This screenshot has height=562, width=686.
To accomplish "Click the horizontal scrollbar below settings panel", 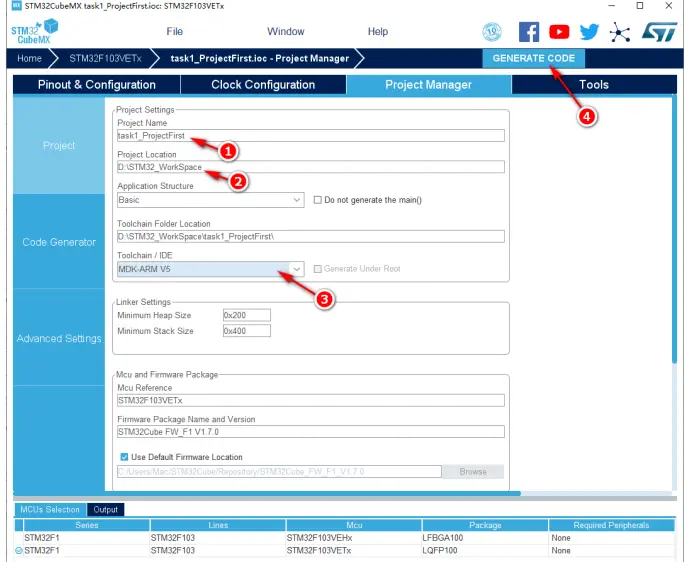I will (x=267, y=493).
